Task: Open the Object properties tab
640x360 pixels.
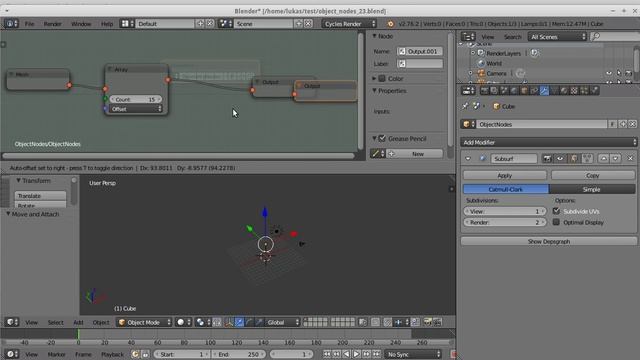Action: [524, 91]
